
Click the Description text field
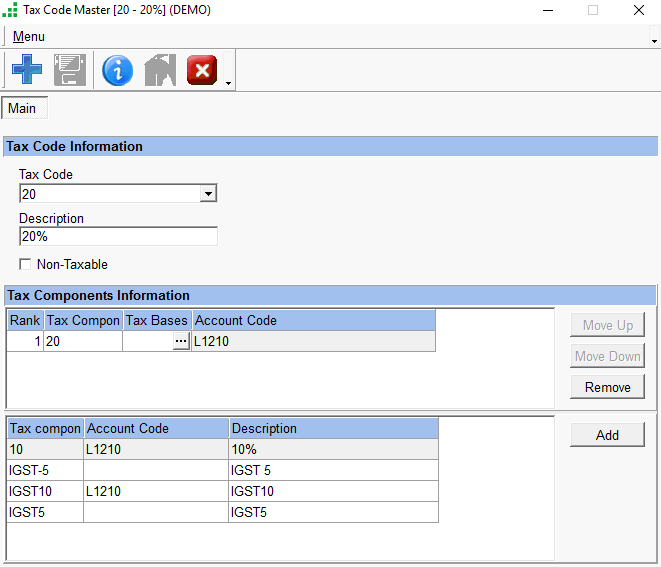click(x=118, y=237)
